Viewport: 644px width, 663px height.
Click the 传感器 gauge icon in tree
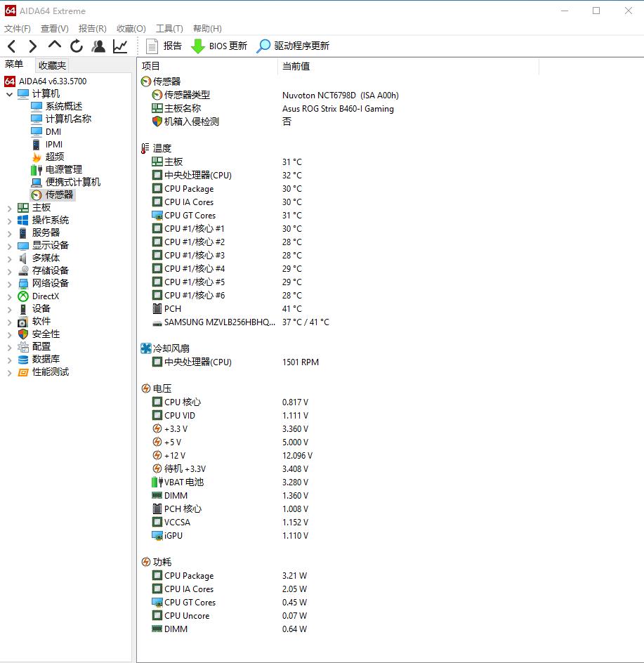click(37, 195)
